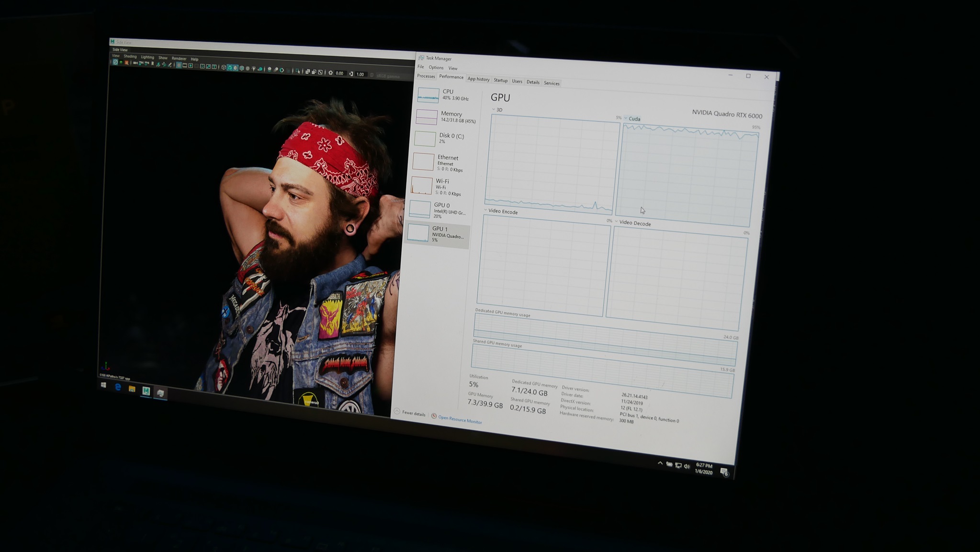Screen dimensions: 980x552
Task: Expand the Video Decode engine dropdown
Action: [x=616, y=222]
